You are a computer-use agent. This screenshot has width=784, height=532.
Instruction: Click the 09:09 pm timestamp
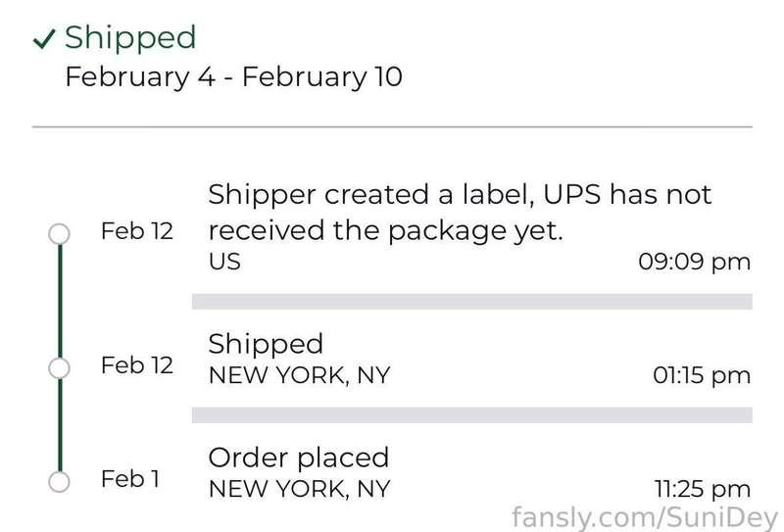pyautogui.click(x=695, y=262)
